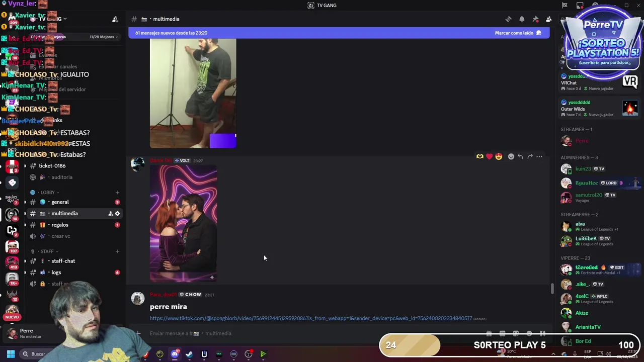This screenshot has height=362, width=644.
Task: Open the kissing couple image thumbnail
Action: click(184, 223)
